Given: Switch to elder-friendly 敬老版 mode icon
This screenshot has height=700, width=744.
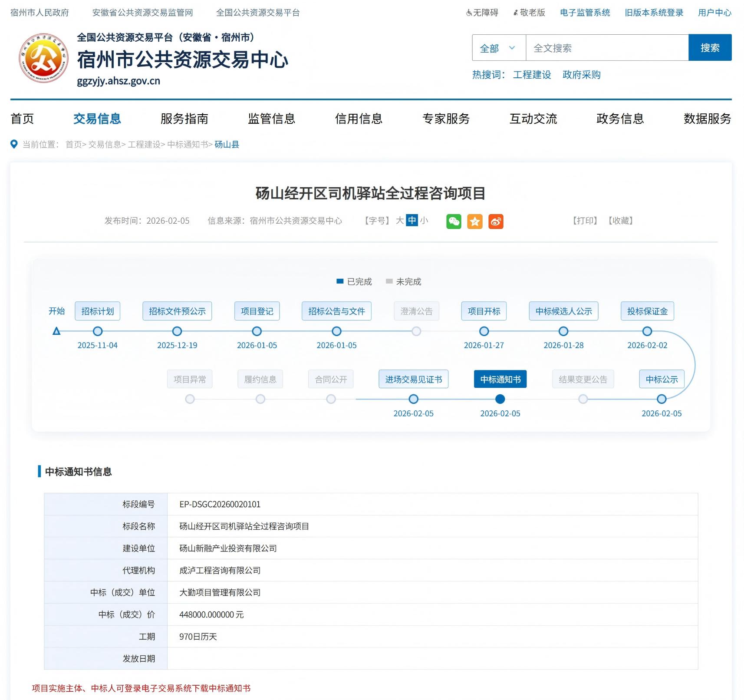Looking at the screenshot, I should click(516, 13).
